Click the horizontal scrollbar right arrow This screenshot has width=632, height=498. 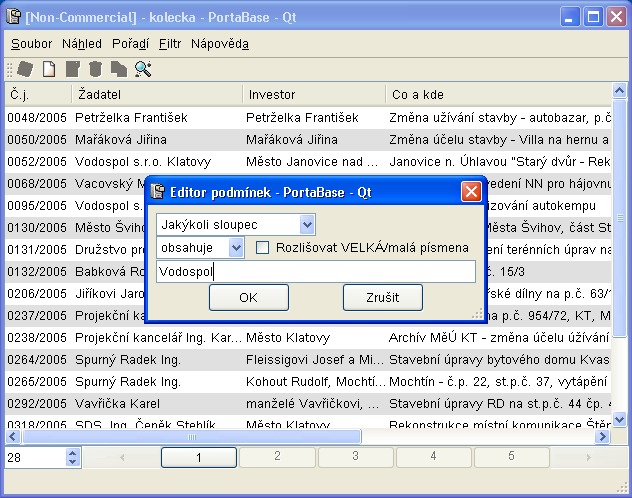[601, 437]
